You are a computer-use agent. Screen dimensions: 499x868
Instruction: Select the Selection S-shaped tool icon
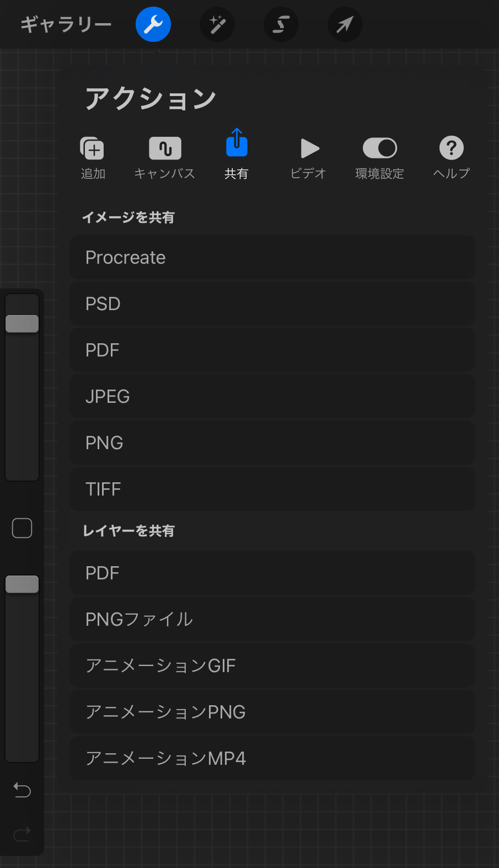pos(281,24)
